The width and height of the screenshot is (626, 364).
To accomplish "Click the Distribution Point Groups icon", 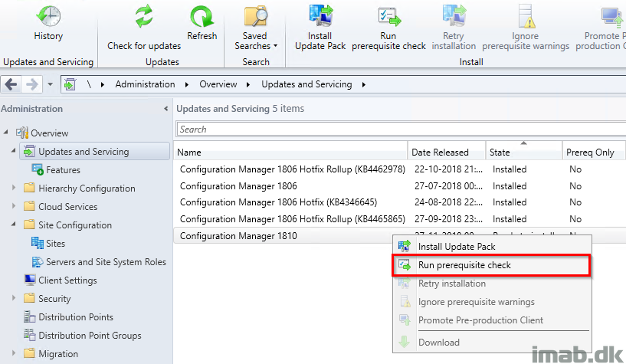I will tap(30, 334).
